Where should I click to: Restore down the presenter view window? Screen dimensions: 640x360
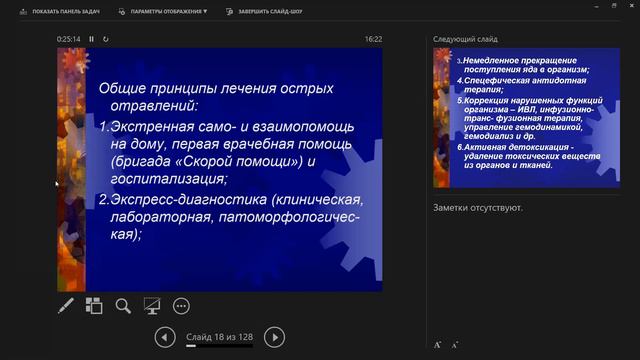click(x=614, y=6)
